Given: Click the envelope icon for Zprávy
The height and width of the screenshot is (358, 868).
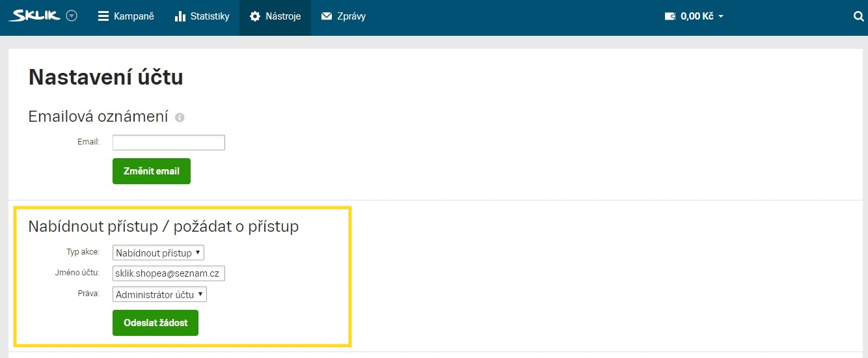Looking at the screenshot, I should click(327, 16).
